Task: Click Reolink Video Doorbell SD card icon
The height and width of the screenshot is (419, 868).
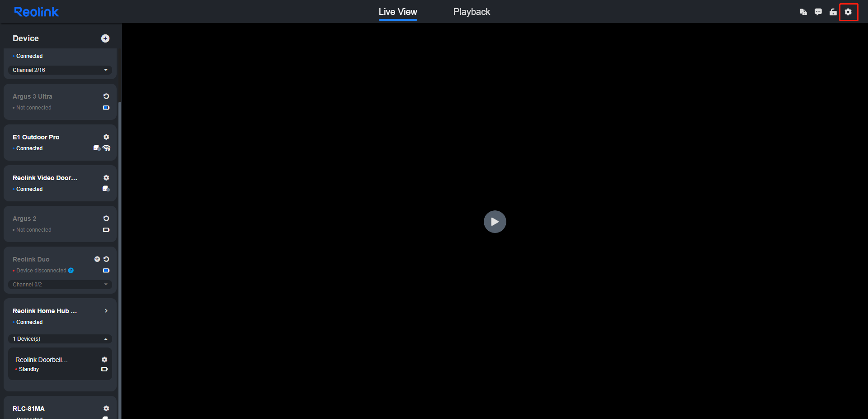Action: tap(106, 189)
